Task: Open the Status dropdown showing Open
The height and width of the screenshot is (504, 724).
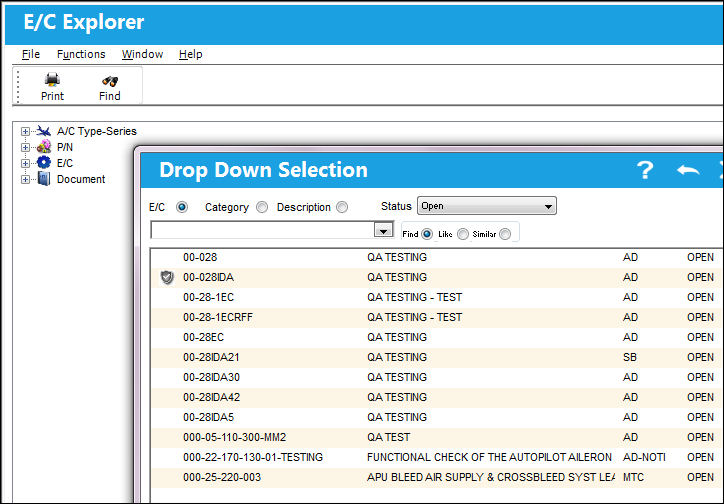Action: pos(487,206)
